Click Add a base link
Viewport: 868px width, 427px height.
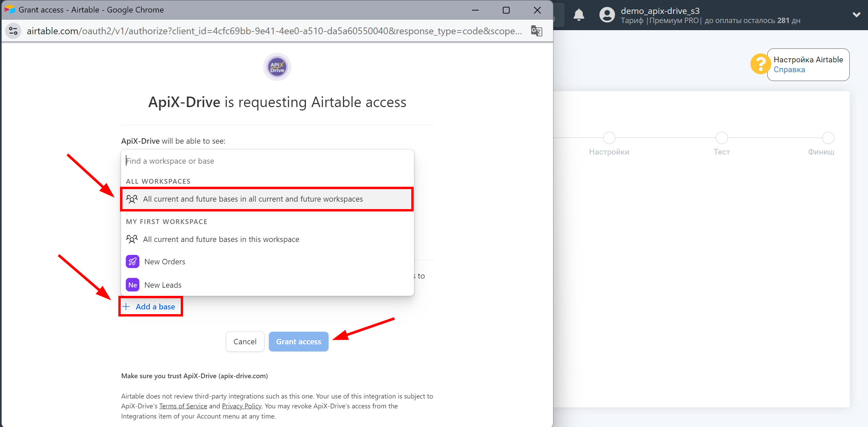pos(155,307)
